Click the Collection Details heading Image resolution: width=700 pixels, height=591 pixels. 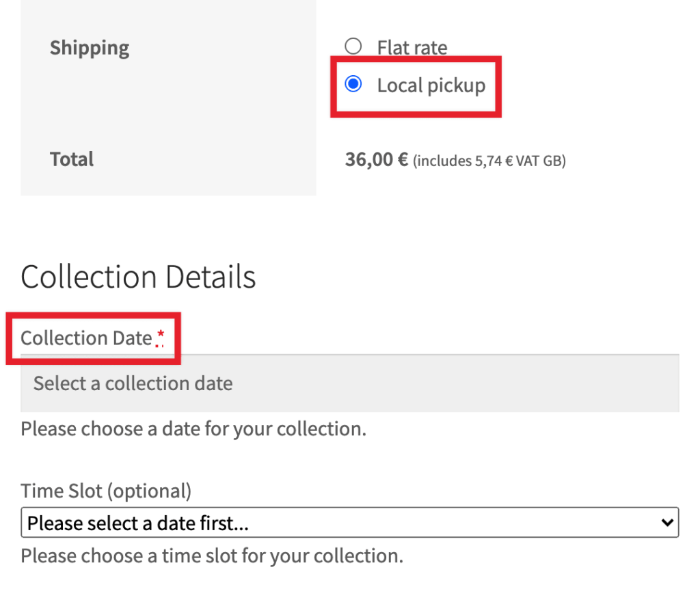click(138, 277)
